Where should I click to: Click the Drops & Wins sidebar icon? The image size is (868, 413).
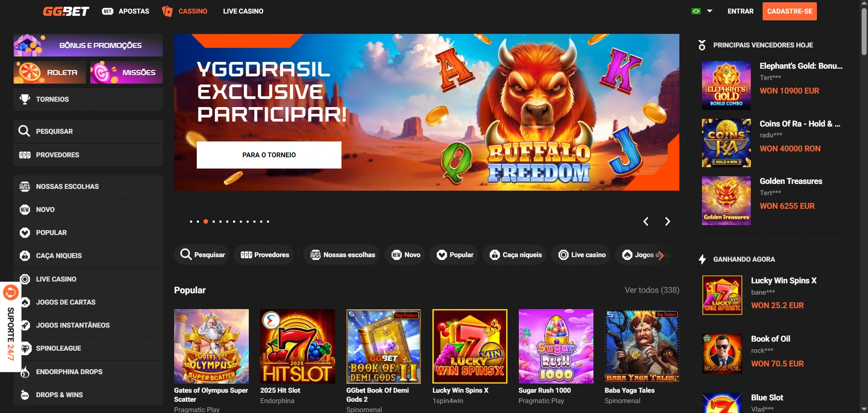[25, 395]
